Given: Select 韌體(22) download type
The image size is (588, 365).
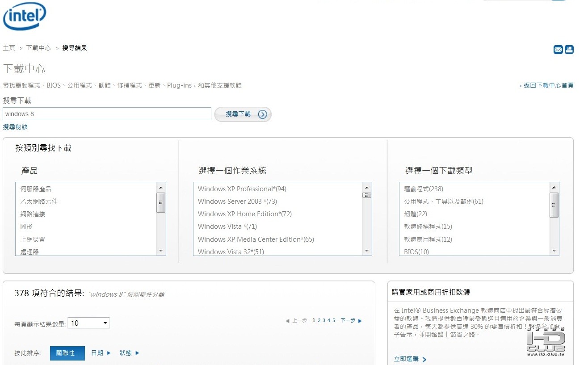Looking at the screenshot, I should point(416,214).
